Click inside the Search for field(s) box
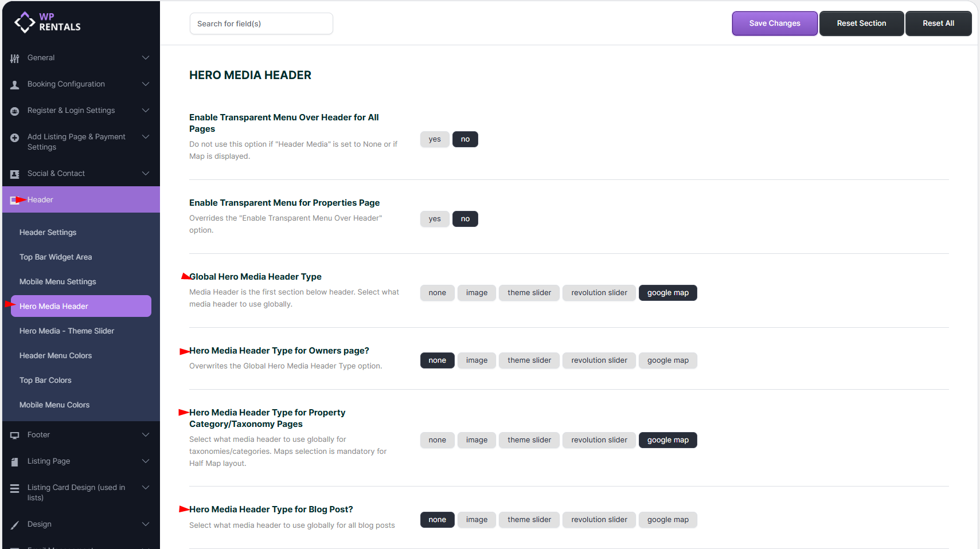980x549 pixels. pos(261,24)
